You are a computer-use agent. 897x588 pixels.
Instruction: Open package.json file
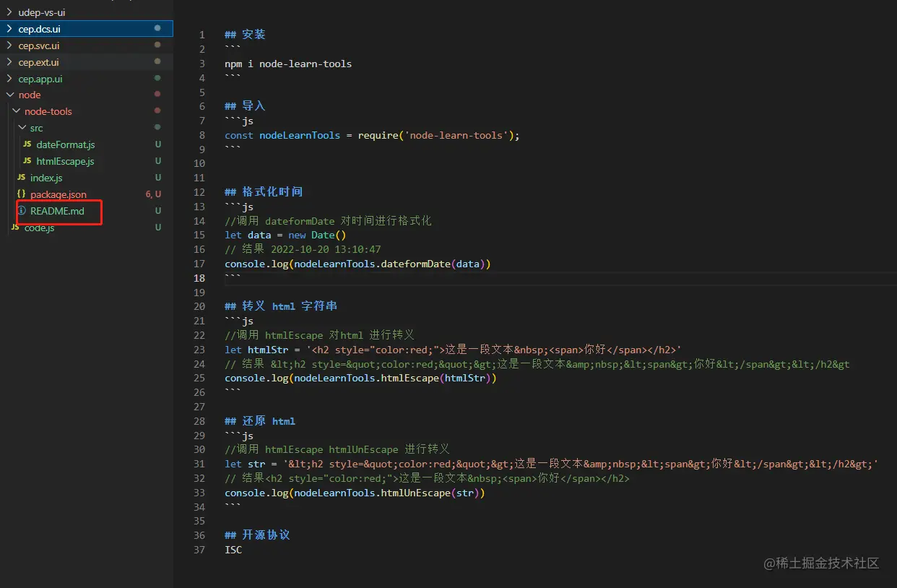tap(58, 194)
